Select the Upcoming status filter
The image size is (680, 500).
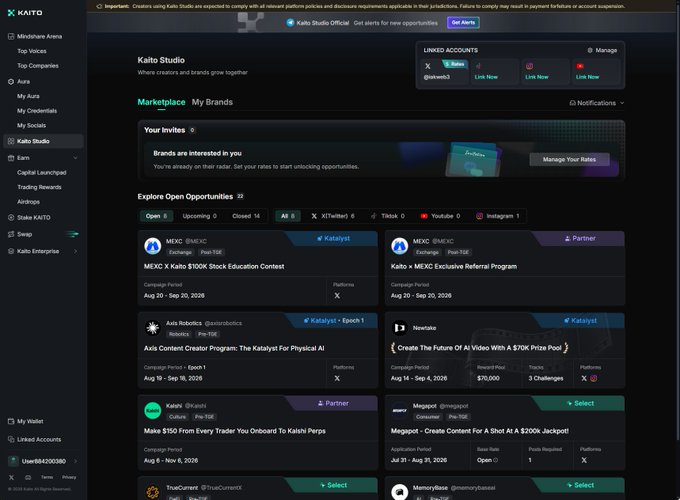coord(199,216)
